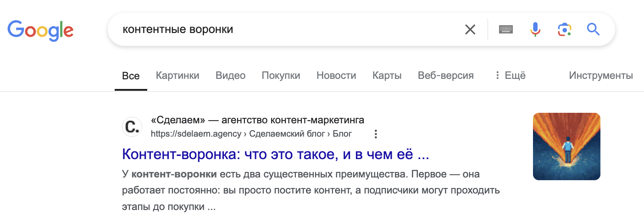Open the Карты tab

pos(387,75)
